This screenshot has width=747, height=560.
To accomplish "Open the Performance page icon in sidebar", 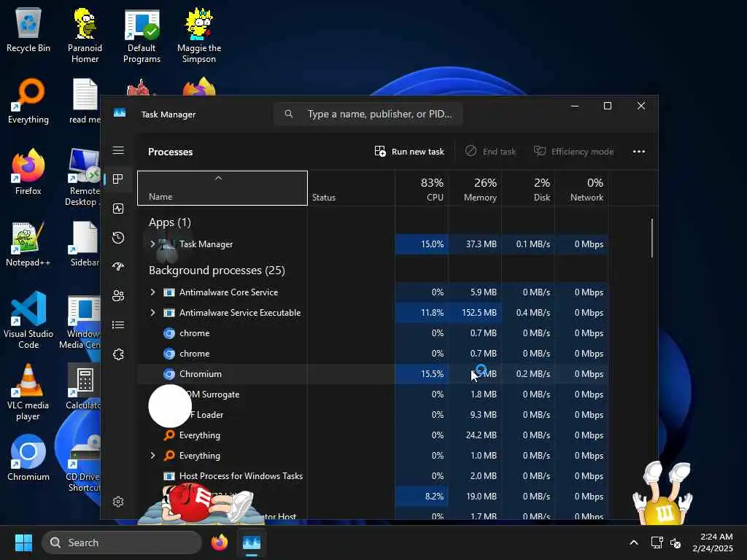I will pyautogui.click(x=118, y=209).
